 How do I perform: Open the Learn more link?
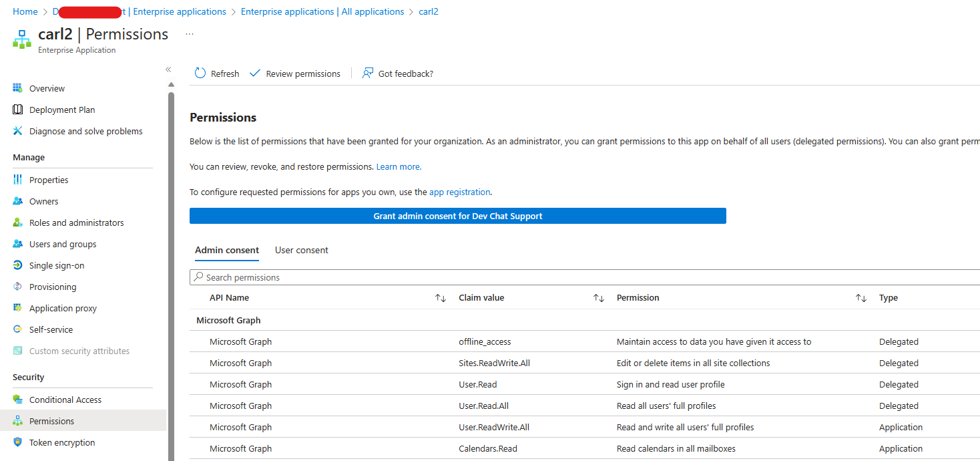pos(399,166)
